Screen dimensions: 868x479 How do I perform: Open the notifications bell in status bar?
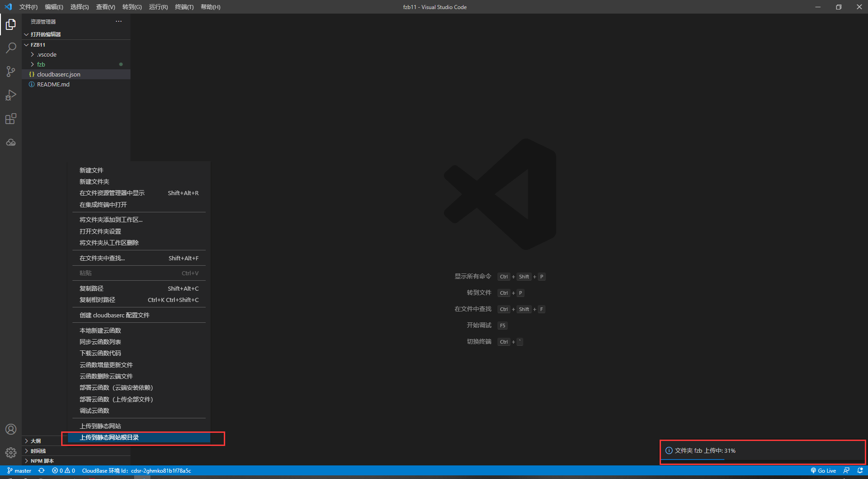coord(860,471)
